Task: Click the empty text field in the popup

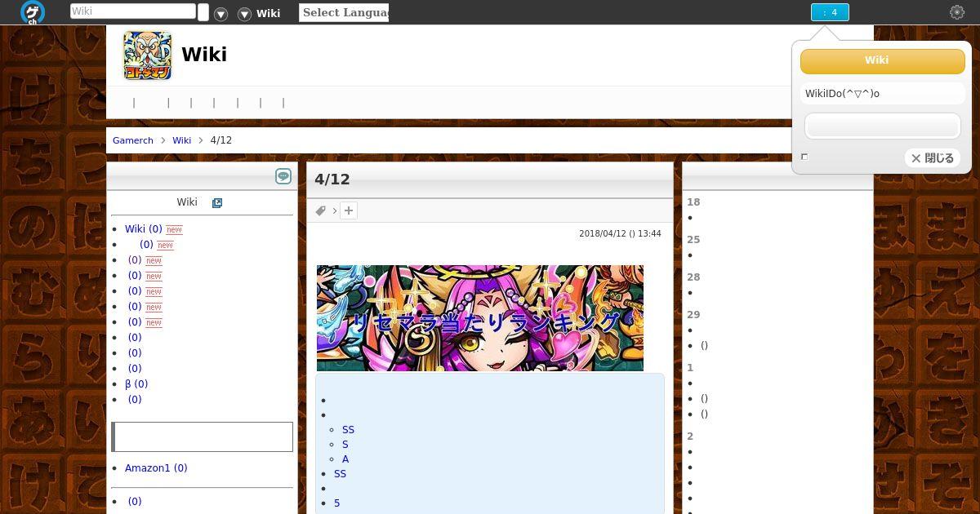Action: (883, 126)
